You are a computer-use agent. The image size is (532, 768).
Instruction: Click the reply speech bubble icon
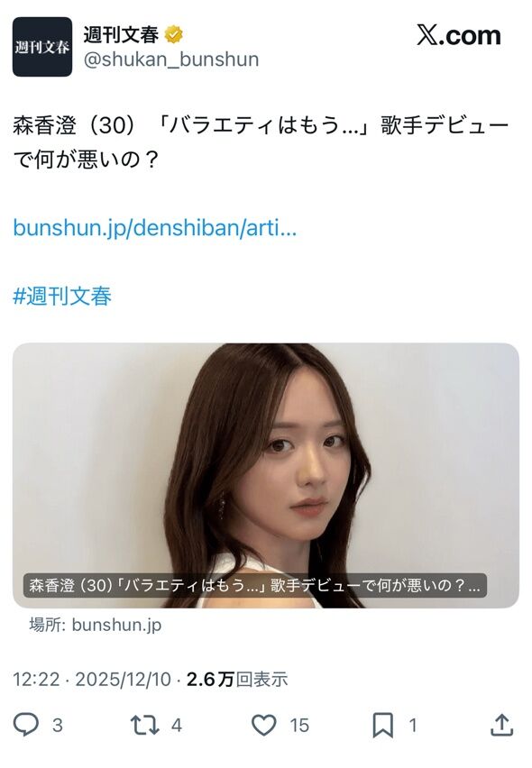25,725
